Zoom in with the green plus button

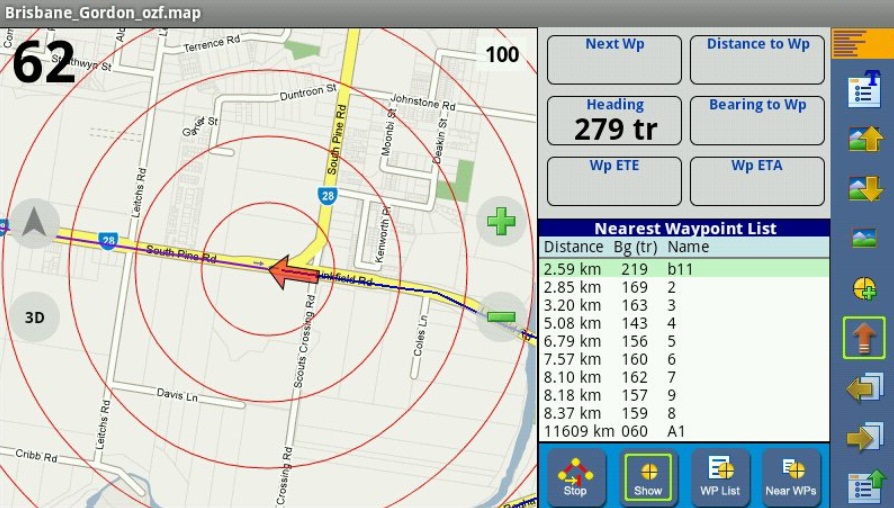pyautogui.click(x=501, y=220)
